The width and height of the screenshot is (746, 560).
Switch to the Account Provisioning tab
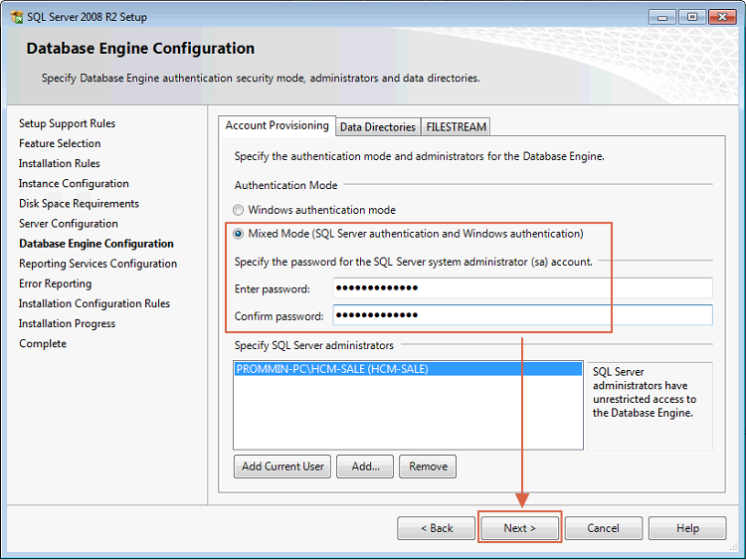click(x=277, y=125)
